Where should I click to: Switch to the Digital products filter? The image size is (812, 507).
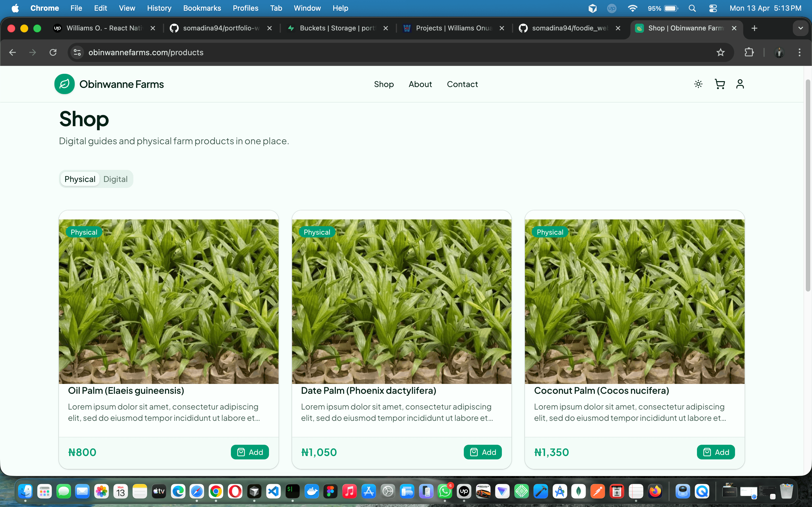click(x=115, y=179)
